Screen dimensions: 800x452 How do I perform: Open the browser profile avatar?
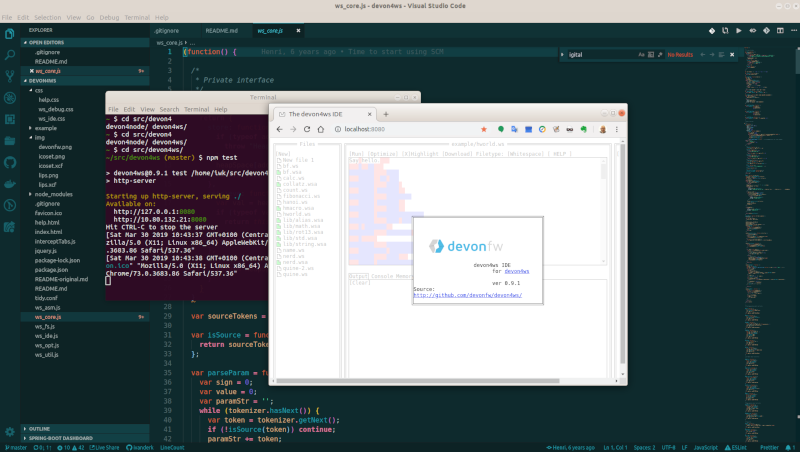603,130
